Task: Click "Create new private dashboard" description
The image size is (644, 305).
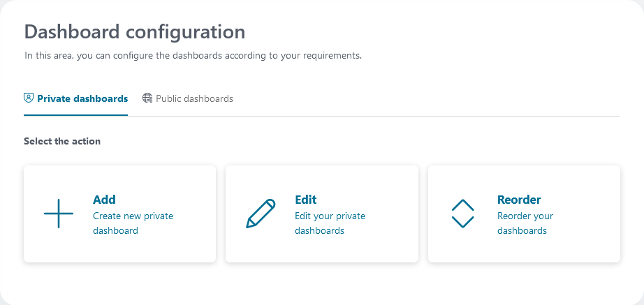Action: click(x=133, y=223)
